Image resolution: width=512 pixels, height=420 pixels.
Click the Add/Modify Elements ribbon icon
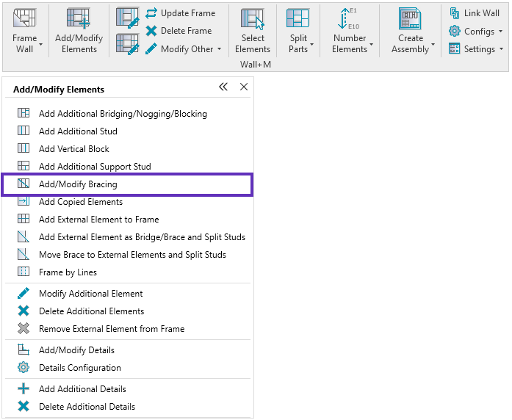pyautogui.click(x=79, y=19)
